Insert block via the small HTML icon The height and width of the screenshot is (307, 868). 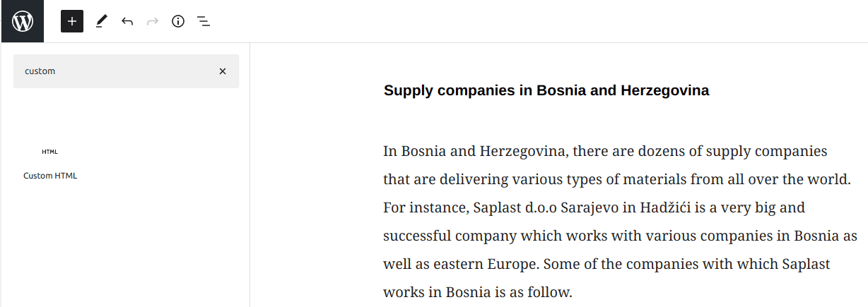pos(49,152)
